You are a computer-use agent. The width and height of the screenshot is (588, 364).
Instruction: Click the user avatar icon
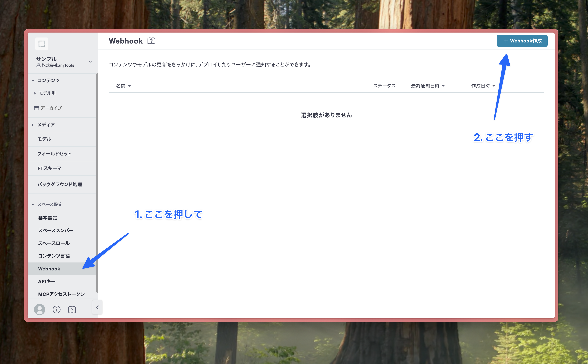coord(39,309)
